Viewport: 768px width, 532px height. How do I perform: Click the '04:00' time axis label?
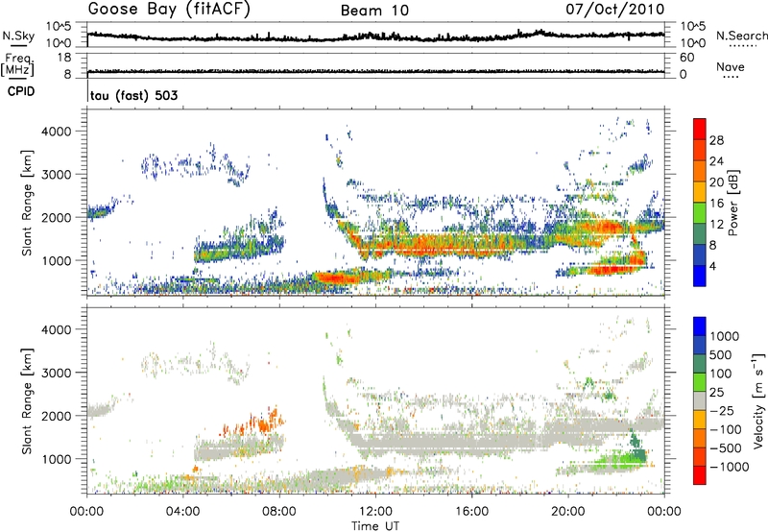(182, 512)
